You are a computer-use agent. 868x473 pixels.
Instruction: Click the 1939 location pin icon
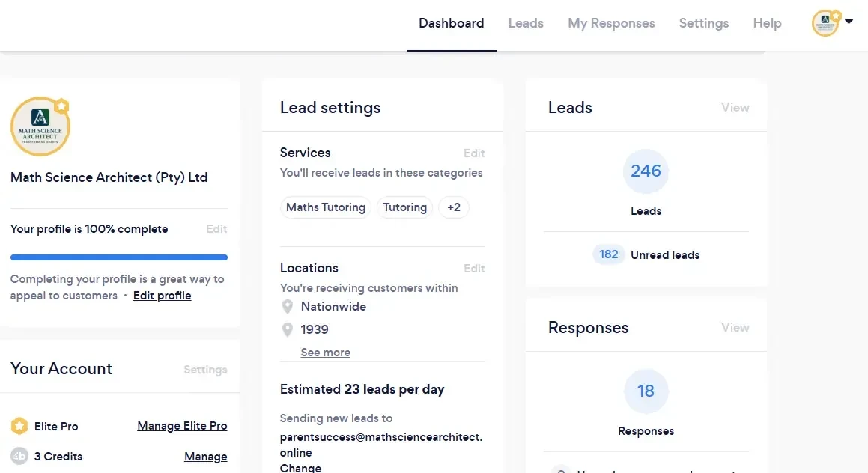(x=288, y=330)
